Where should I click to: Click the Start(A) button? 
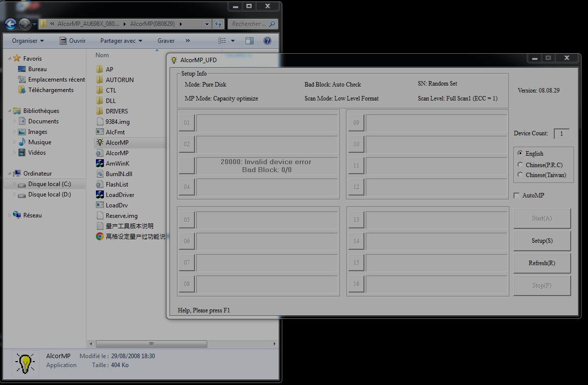coord(542,218)
